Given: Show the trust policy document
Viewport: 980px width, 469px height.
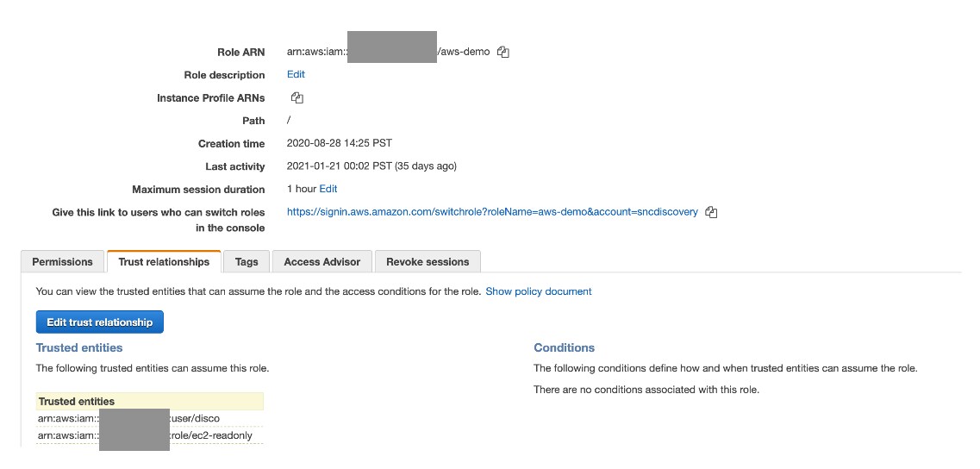Looking at the screenshot, I should tap(538, 291).
